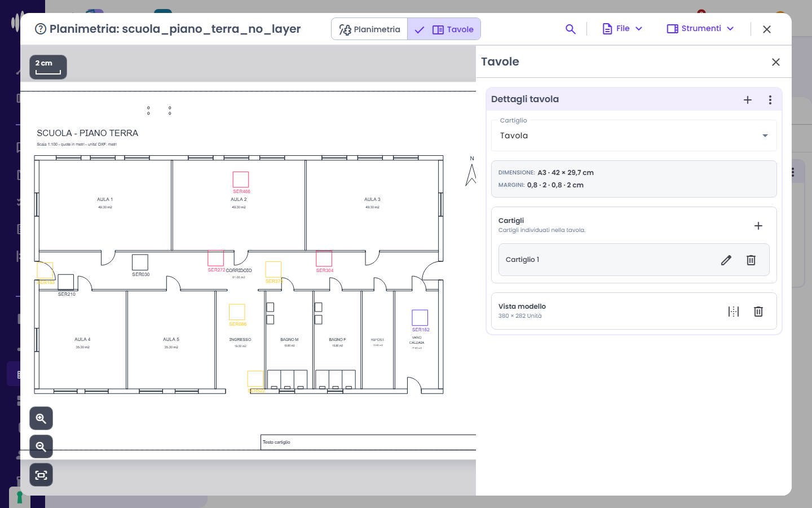This screenshot has width=812, height=508.
Task: Expand the Cartiglio Tavola dropdown
Action: (634, 135)
